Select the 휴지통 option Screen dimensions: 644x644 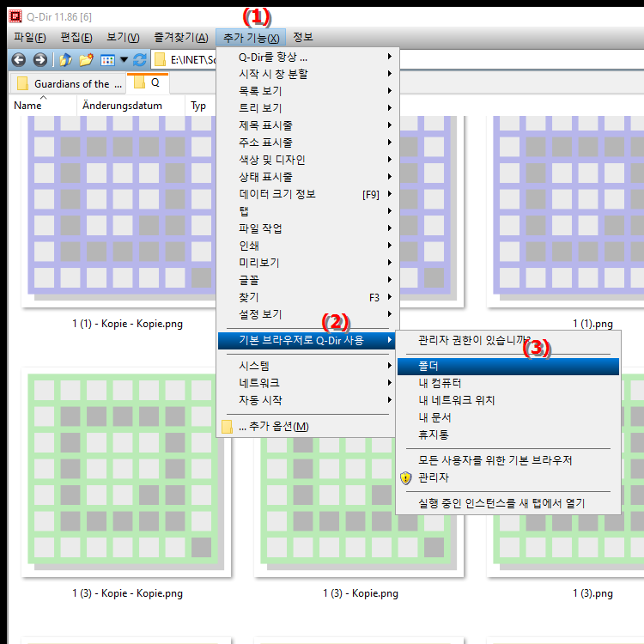tap(508, 435)
